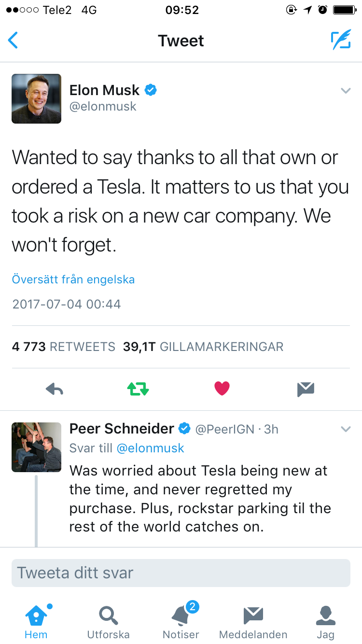
Task: Tap the back arrow
Action: click(13, 41)
